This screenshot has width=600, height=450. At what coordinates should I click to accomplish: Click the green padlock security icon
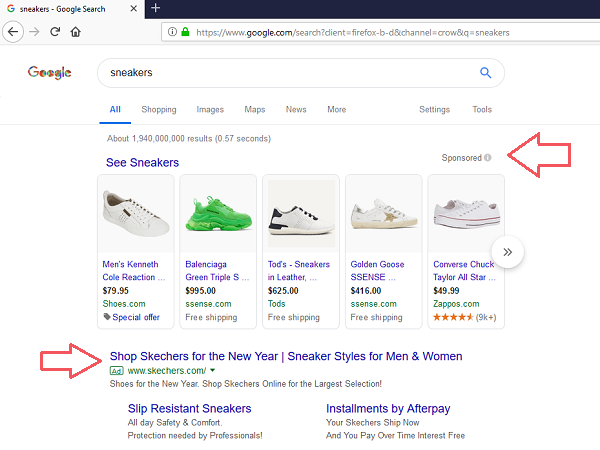point(185,32)
